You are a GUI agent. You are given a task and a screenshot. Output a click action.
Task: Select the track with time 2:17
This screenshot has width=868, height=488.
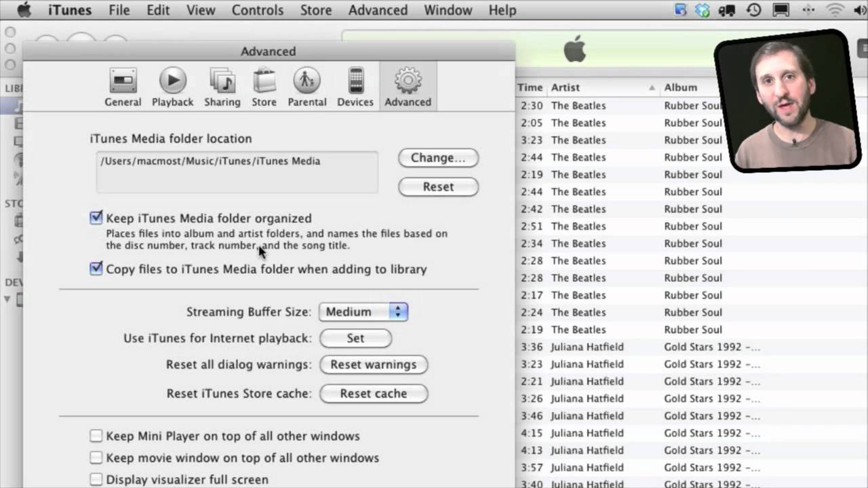pos(692,295)
